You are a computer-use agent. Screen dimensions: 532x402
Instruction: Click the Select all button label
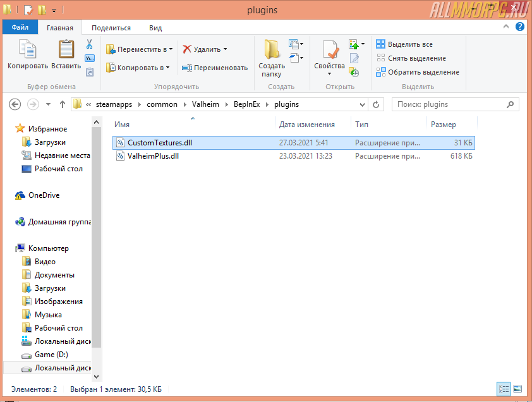pyautogui.click(x=410, y=44)
